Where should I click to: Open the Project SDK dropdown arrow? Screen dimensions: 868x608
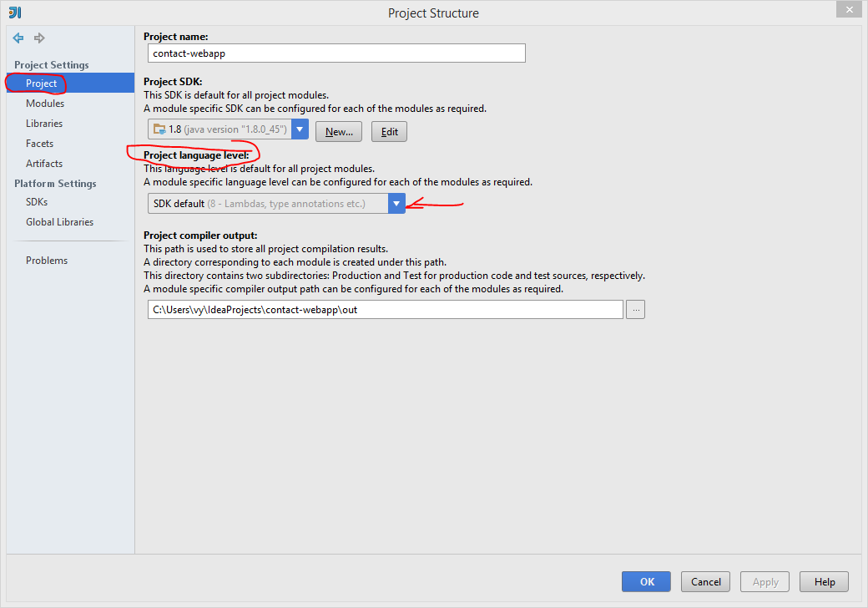pos(300,129)
